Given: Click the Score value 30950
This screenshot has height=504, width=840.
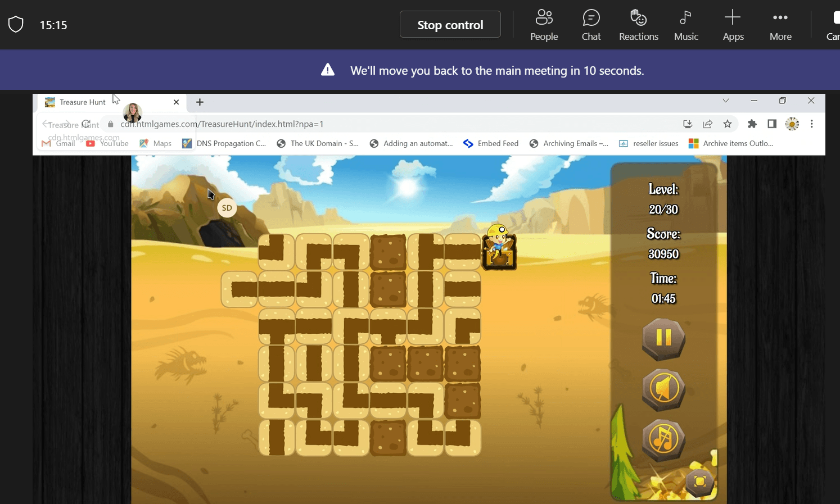Looking at the screenshot, I should (x=663, y=254).
